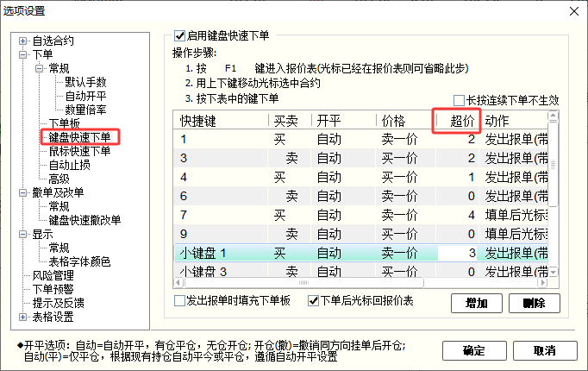The height and width of the screenshot is (371, 588).
Task: Select the hotkey 3 row
Action: coord(360,158)
